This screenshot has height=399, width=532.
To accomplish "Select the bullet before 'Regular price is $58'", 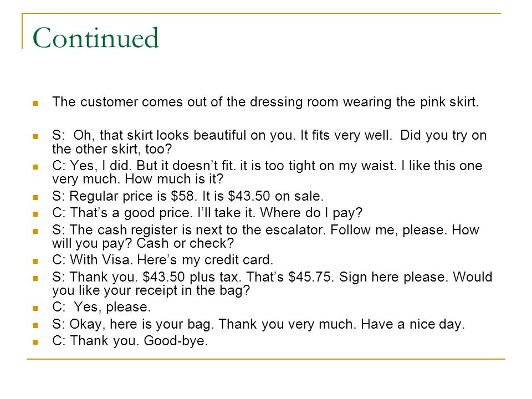I will coord(35,197).
